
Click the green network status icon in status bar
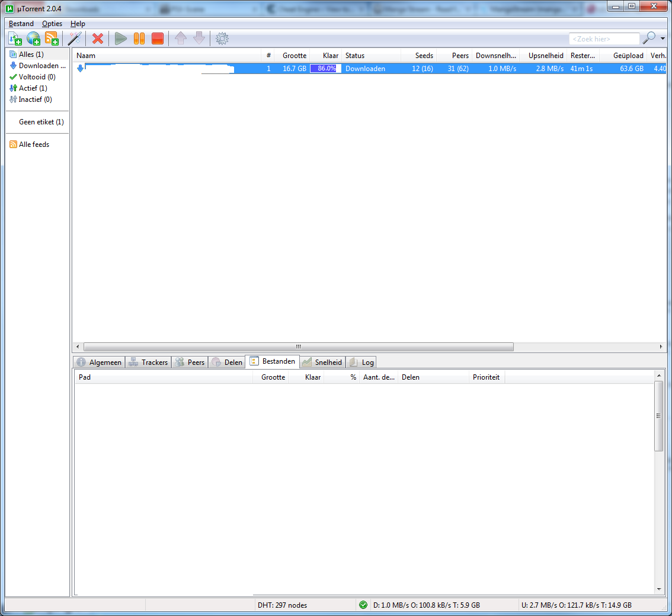point(363,605)
